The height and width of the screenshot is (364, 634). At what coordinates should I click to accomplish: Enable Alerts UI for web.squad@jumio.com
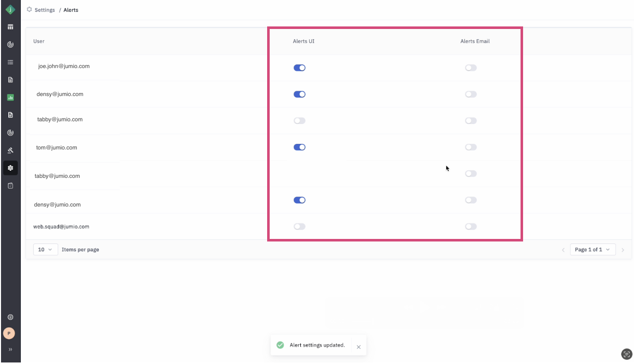coord(299,227)
